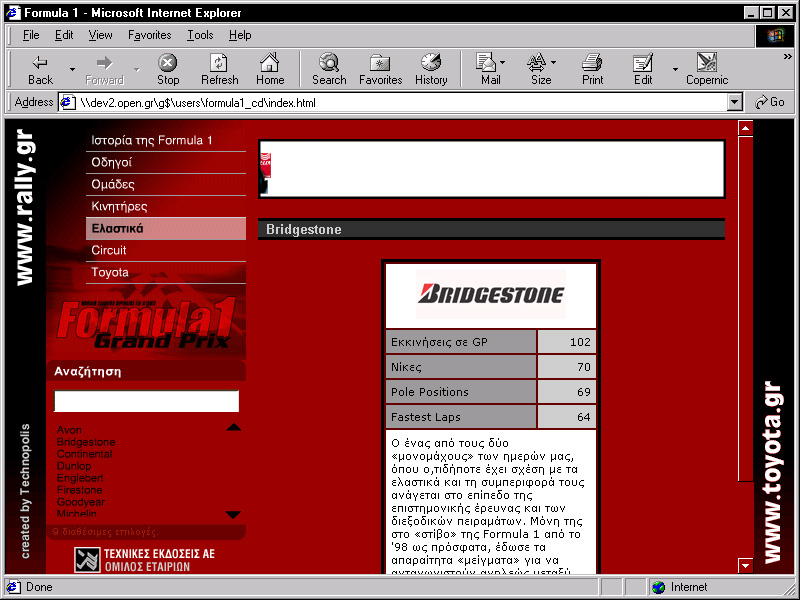Open the Tools menu
Image resolution: width=800 pixels, height=600 pixels.
200,35
